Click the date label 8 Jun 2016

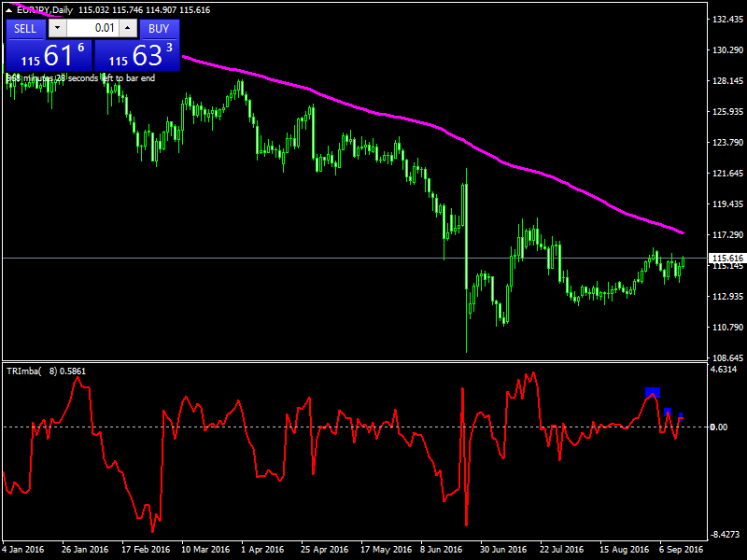coord(441,549)
